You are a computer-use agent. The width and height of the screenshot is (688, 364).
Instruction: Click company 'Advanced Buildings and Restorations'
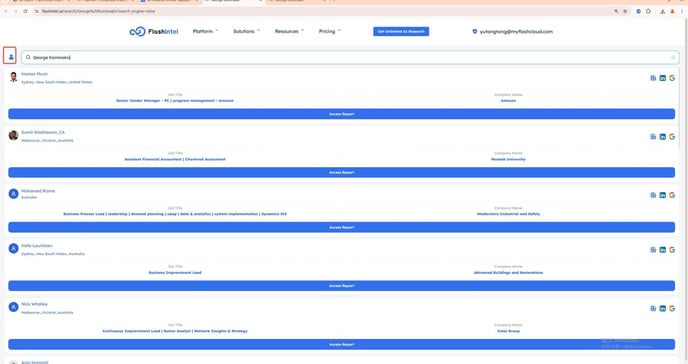pyautogui.click(x=508, y=273)
